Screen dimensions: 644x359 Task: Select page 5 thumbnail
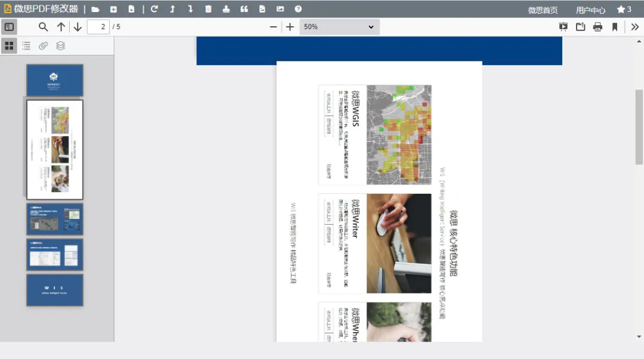55,290
